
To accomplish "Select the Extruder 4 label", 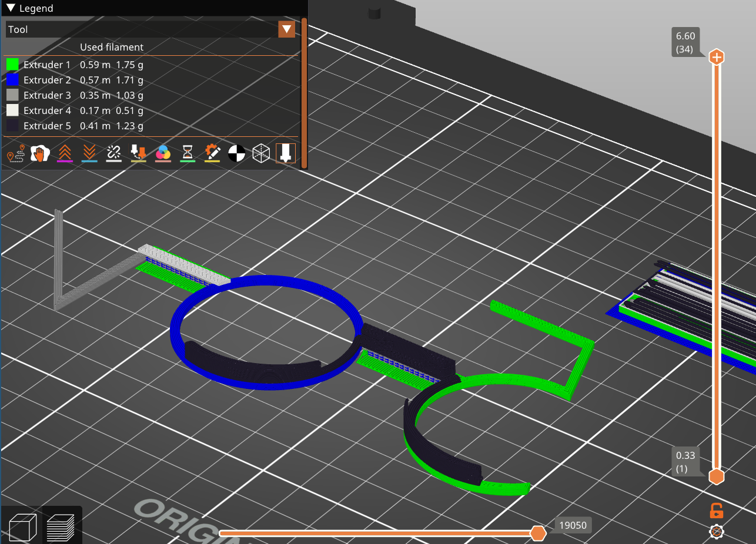I will [47, 110].
